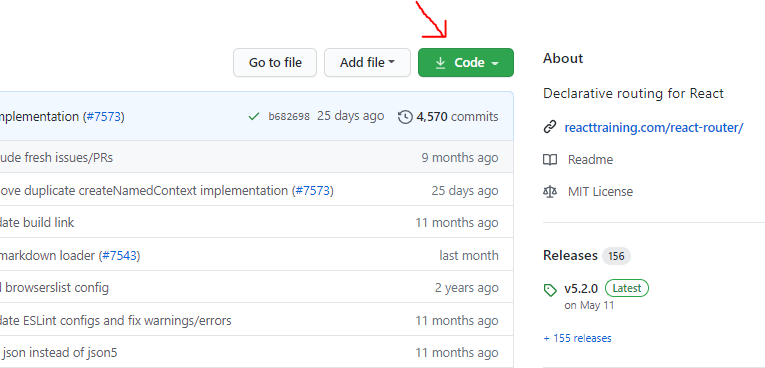Open the Code dropdown caret
Viewport: 765px width, 368px height.
tap(495, 63)
